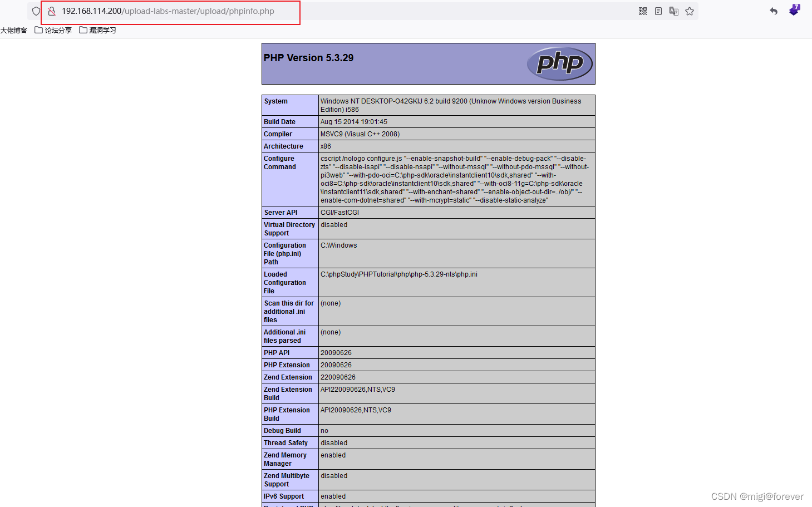Click the Debug Build label

[x=282, y=431]
